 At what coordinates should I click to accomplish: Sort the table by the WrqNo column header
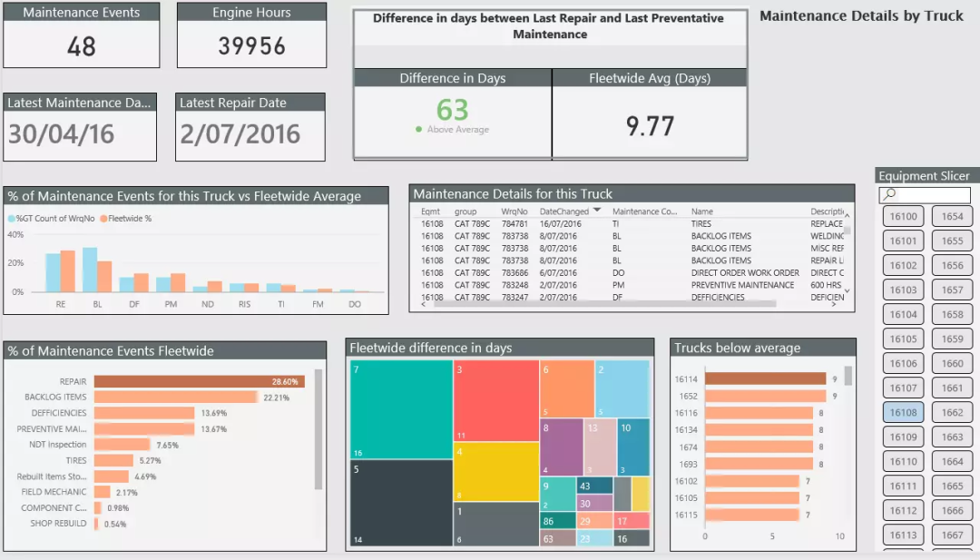(514, 211)
